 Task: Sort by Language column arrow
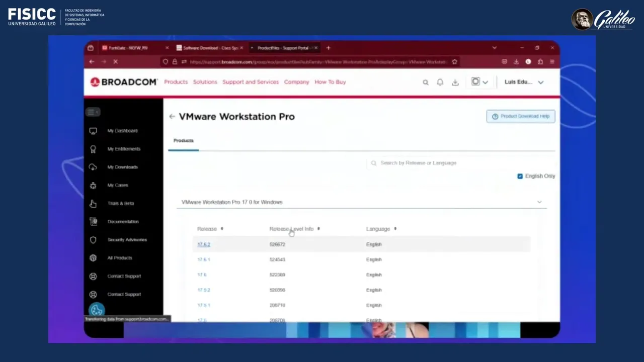pos(395,229)
